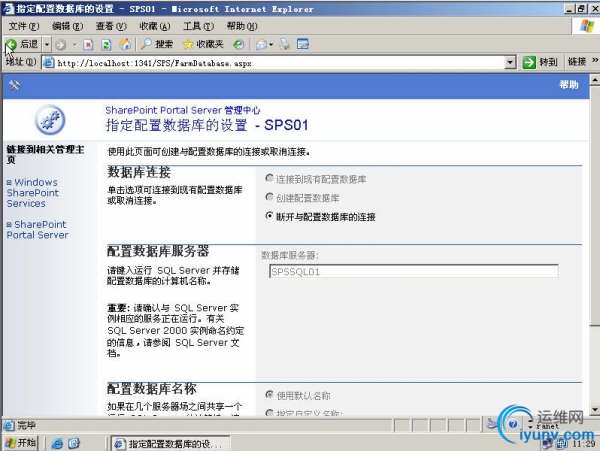
Task: Click the status bar page icon
Action: click(8, 425)
